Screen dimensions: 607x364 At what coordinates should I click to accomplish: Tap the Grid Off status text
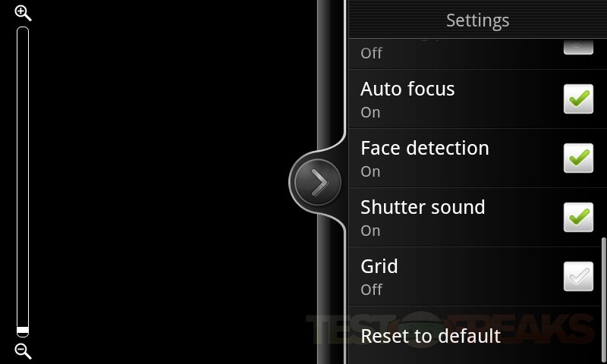click(371, 290)
